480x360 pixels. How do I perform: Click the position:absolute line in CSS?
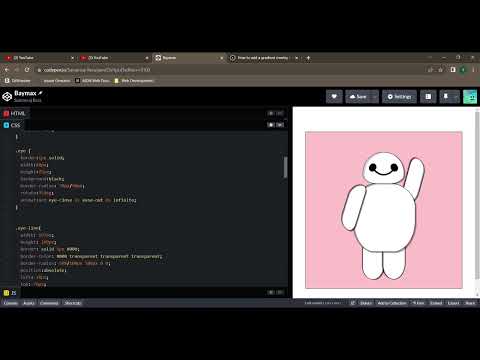(43, 270)
